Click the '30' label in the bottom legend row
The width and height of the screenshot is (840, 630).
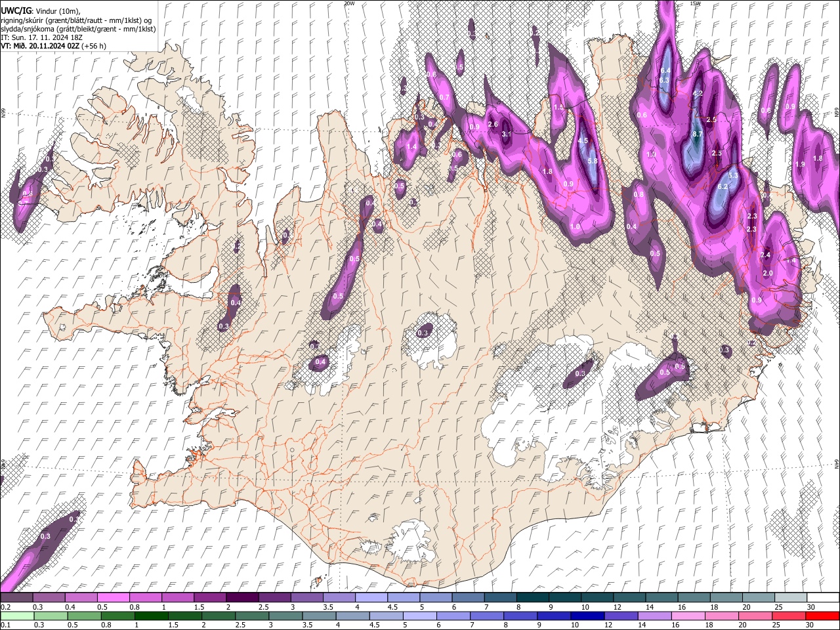coord(810,625)
